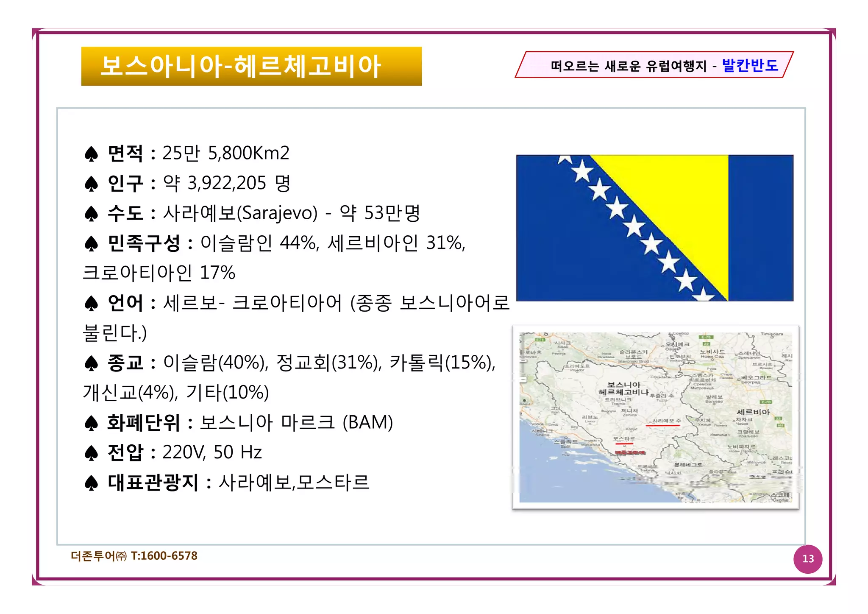The height and width of the screenshot is (614, 868).
Task: Select the 전압 : 220V, 50 Hz line
Action: click(173, 452)
